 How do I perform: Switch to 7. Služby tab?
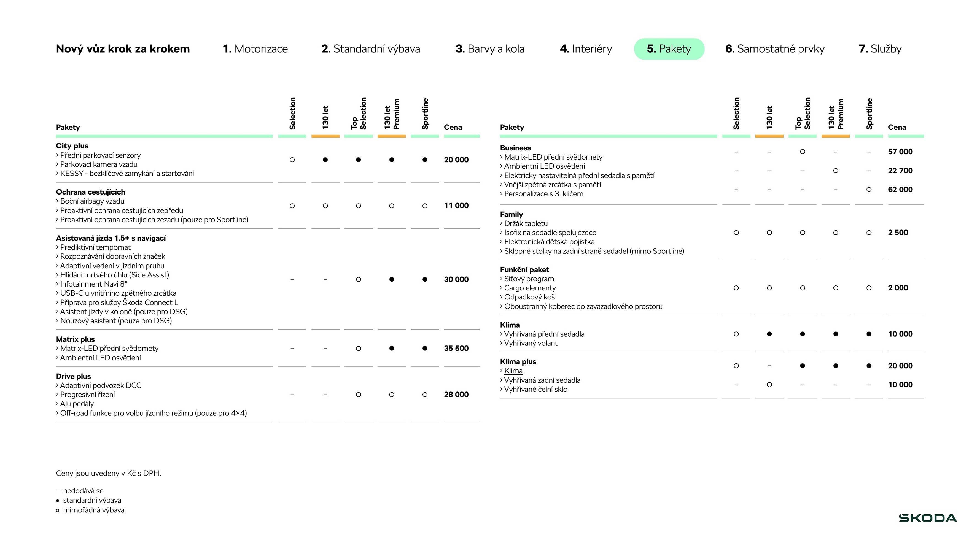click(x=880, y=49)
